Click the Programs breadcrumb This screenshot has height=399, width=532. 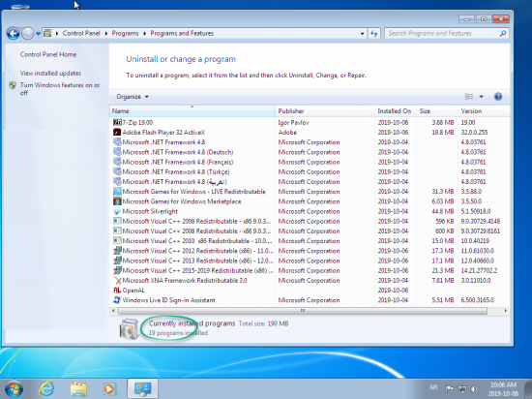click(x=125, y=33)
